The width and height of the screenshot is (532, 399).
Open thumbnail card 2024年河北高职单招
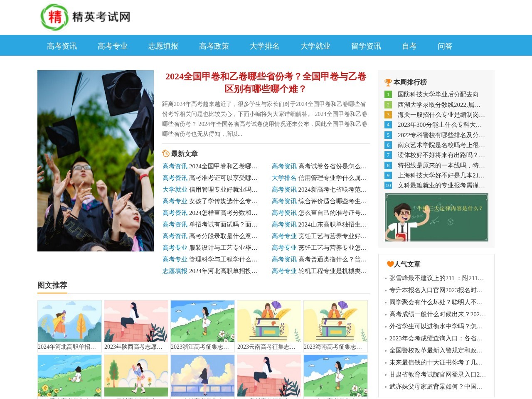(x=69, y=326)
